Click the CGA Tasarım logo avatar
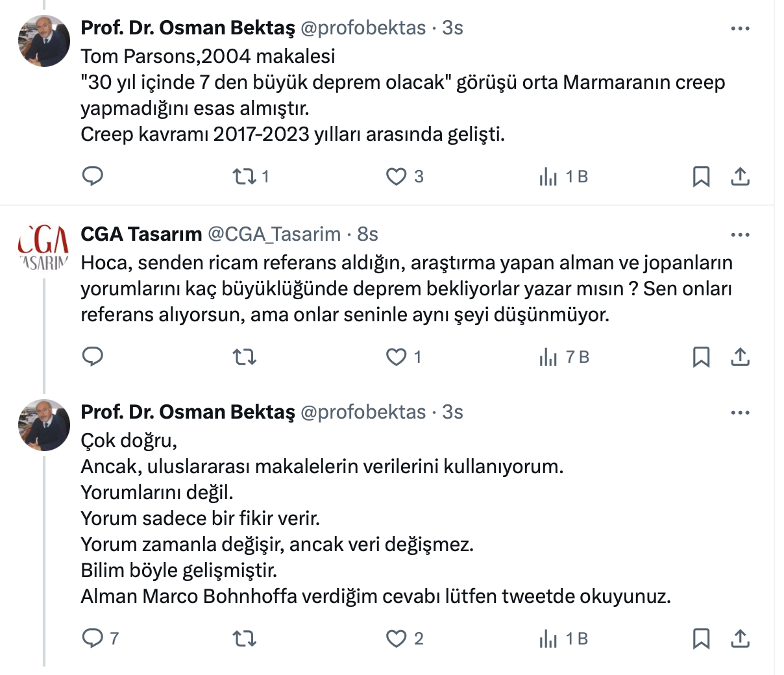The width and height of the screenshot is (784, 675). [x=43, y=249]
